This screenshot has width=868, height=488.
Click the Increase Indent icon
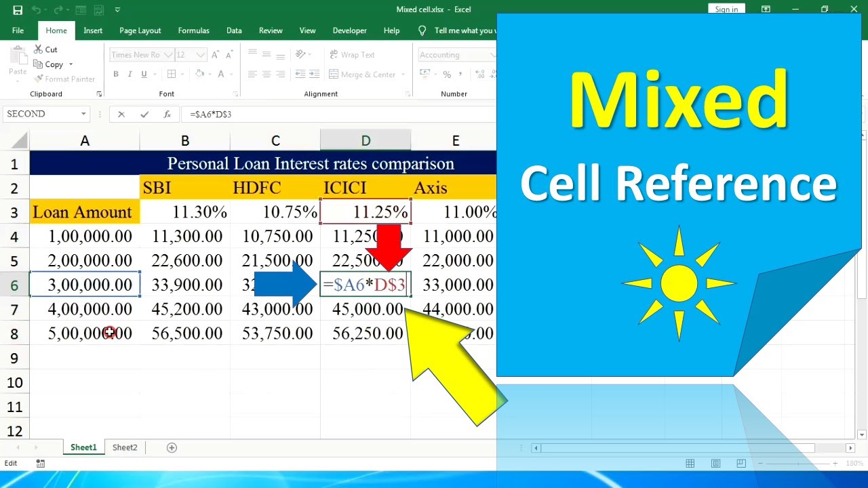coord(313,75)
